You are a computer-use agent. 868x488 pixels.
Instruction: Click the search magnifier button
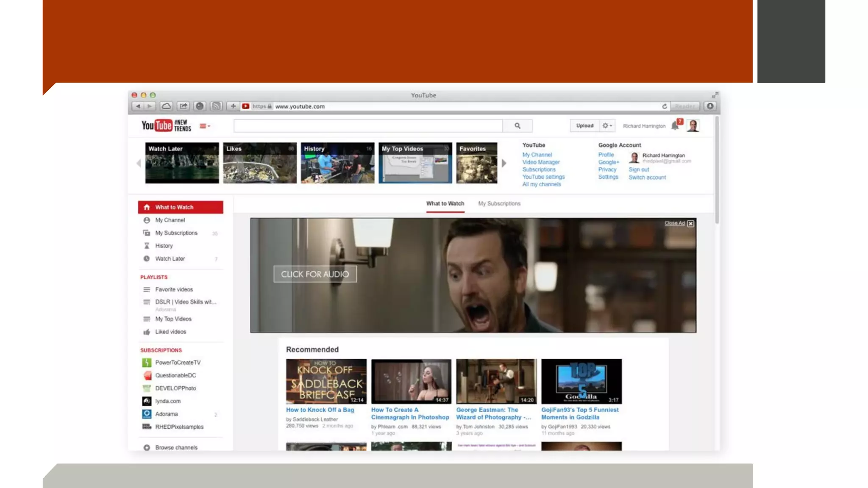click(x=517, y=126)
